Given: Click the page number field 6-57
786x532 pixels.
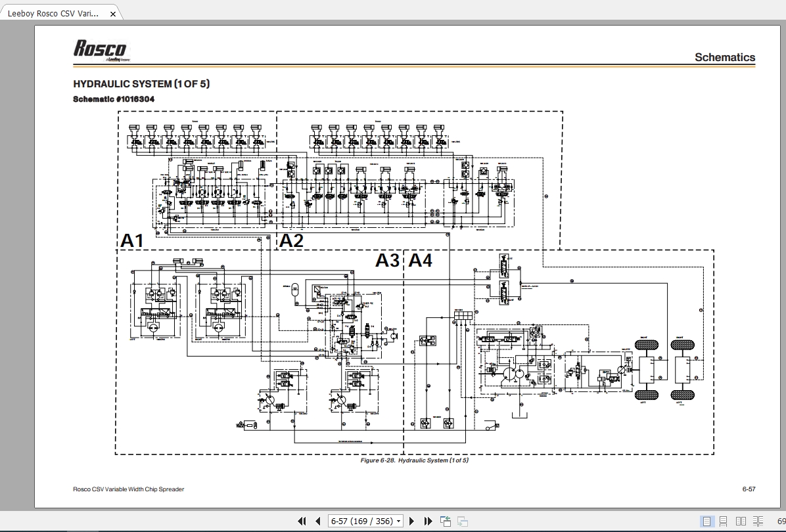Looking at the screenshot, I should coord(361,521).
